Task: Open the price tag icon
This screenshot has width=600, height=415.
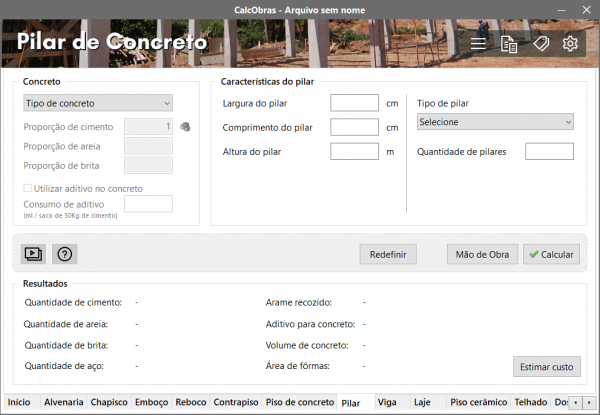Action: 540,44
